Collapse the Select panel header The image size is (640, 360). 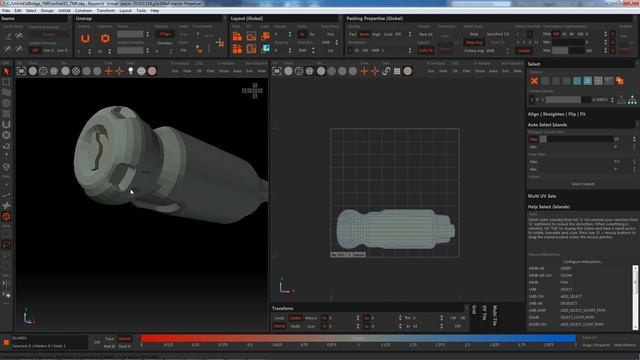pyautogui.click(x=534, y=64)
